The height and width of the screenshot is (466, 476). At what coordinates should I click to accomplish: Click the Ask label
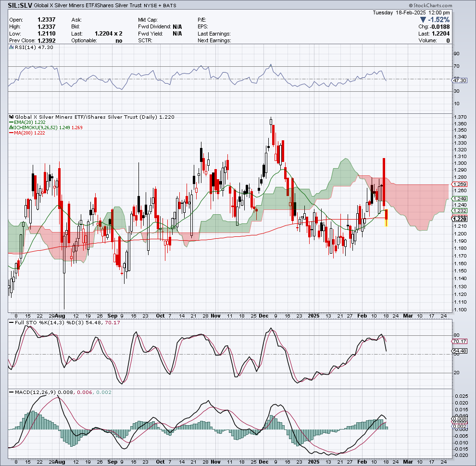pos(76,20)
